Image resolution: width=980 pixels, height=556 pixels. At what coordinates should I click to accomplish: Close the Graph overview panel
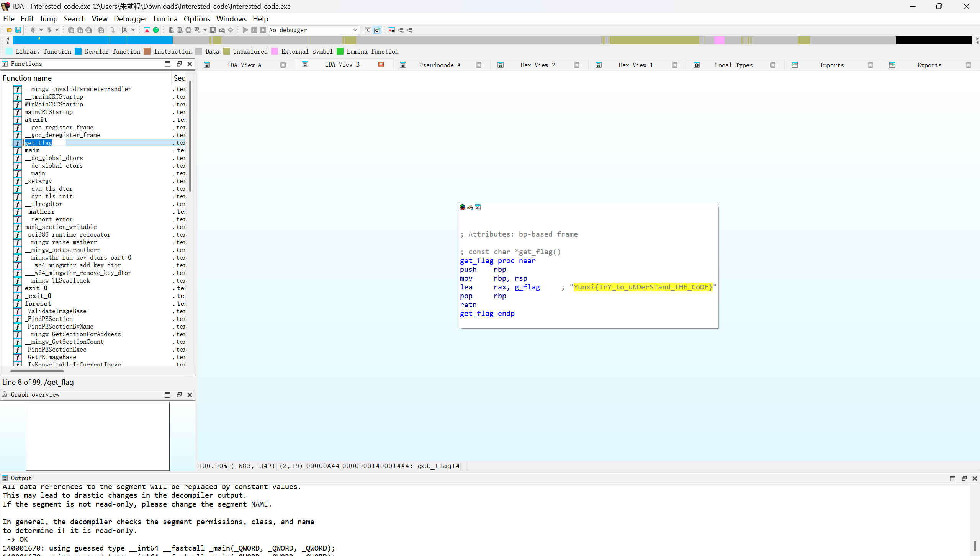tap(190, 395)
